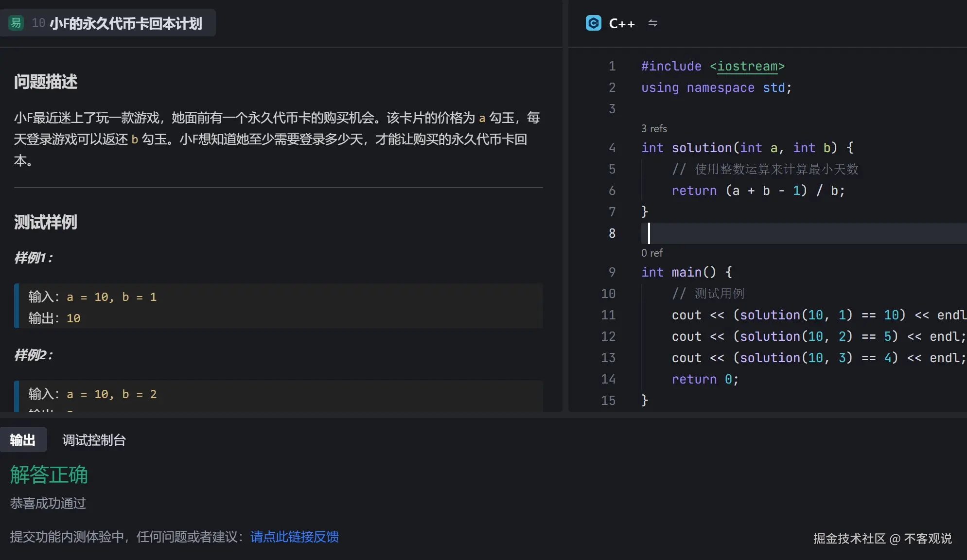Click the 解答正确 result message
Screen dimensions: 967x560
click(x=49, y=474)
